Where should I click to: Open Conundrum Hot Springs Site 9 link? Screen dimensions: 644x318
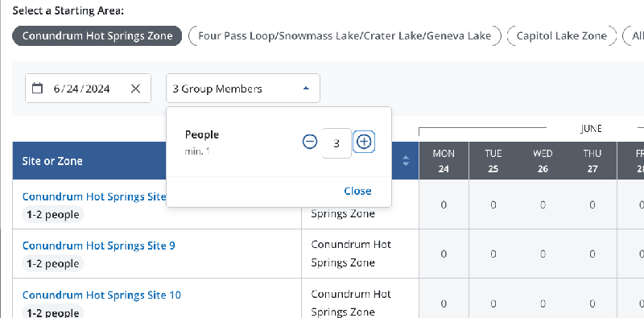[98, 246]
